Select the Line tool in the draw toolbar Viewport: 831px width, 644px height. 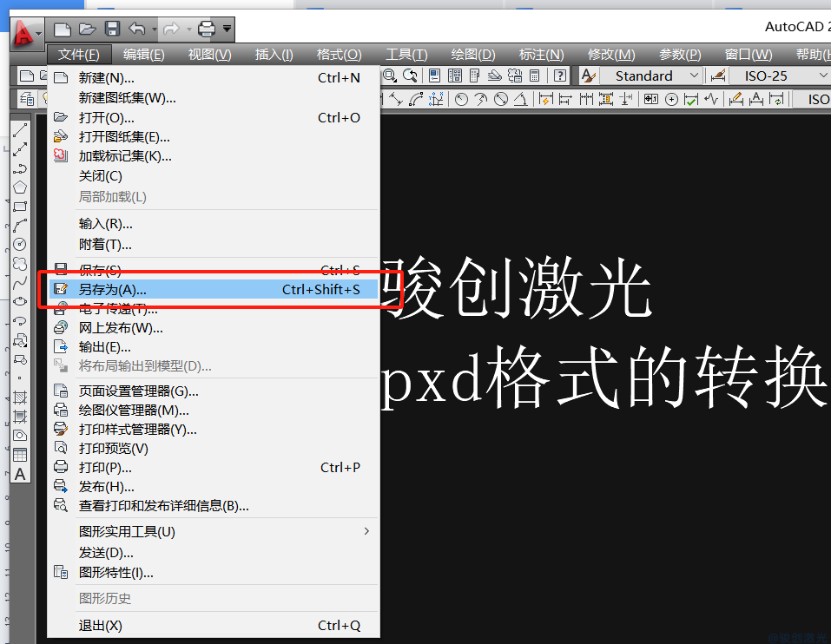coord(20,129)
